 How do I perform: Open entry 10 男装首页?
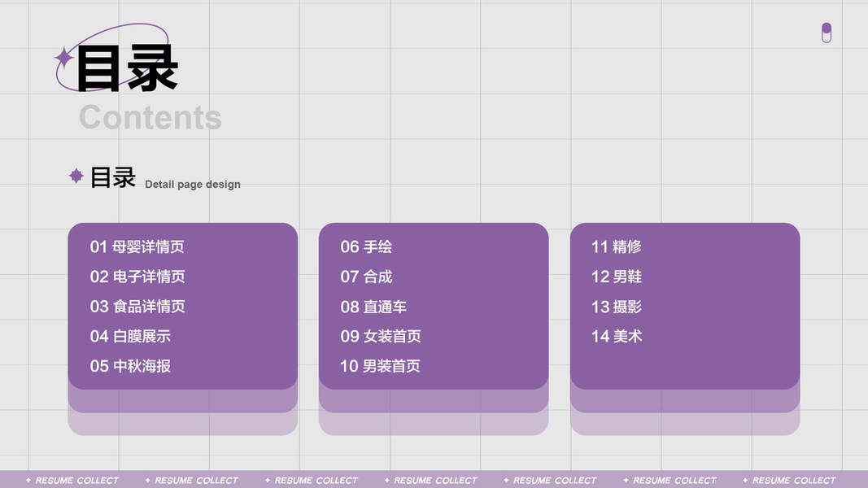click(380, 366)
